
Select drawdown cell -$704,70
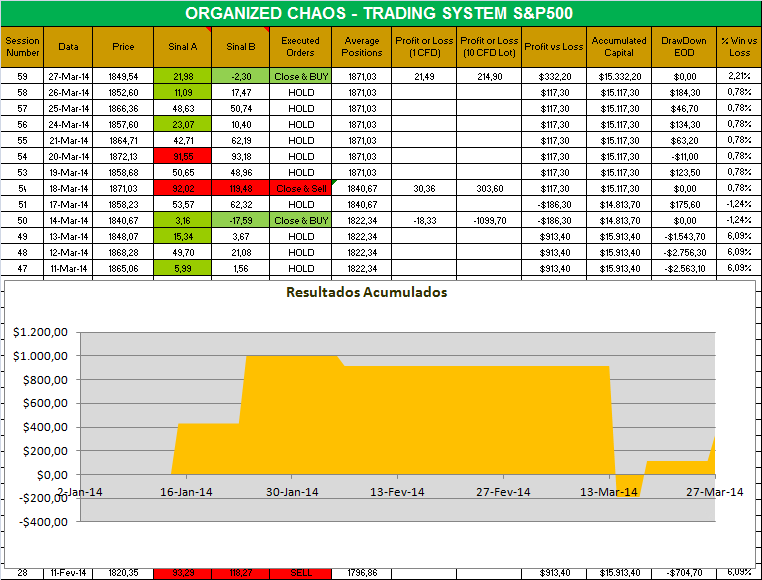coord(684,574)
